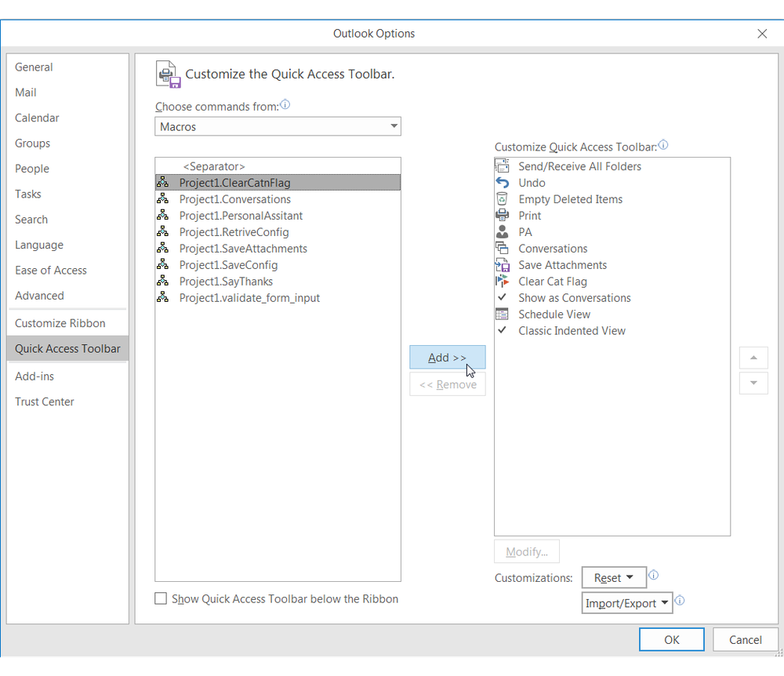Click the Print printer icon
Image resolution: width=784 pixels, height=676 pixels.
[x=502, y=216]
